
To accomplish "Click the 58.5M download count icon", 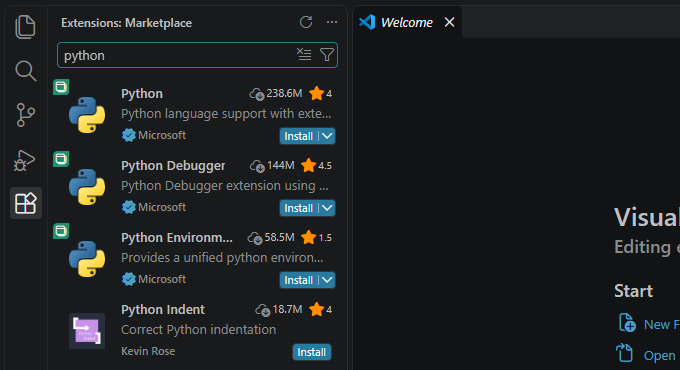I will pos(255,238).
